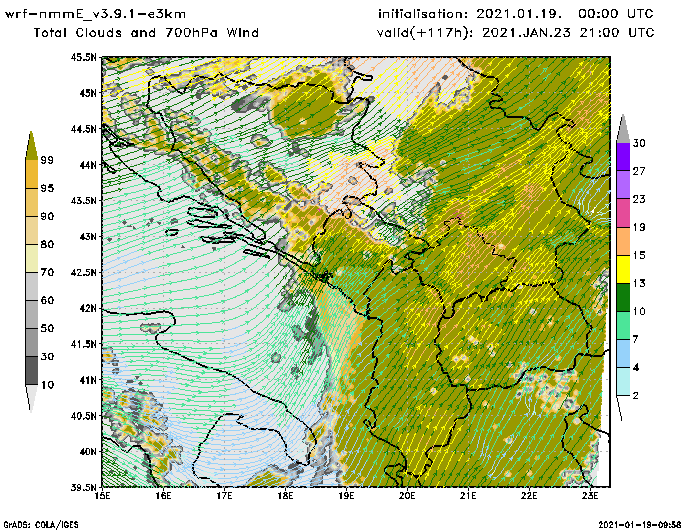Click the longitude axis label '19E'

tap(346, 496)
